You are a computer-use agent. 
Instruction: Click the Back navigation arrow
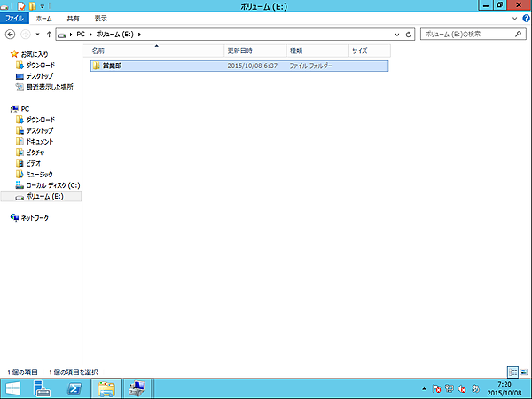[11, 35]
